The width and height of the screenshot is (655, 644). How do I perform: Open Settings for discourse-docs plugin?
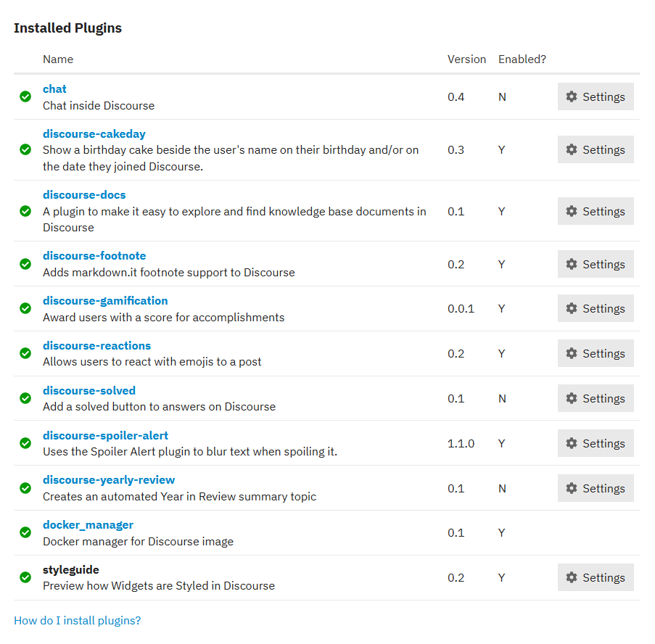tap(596, 211)
